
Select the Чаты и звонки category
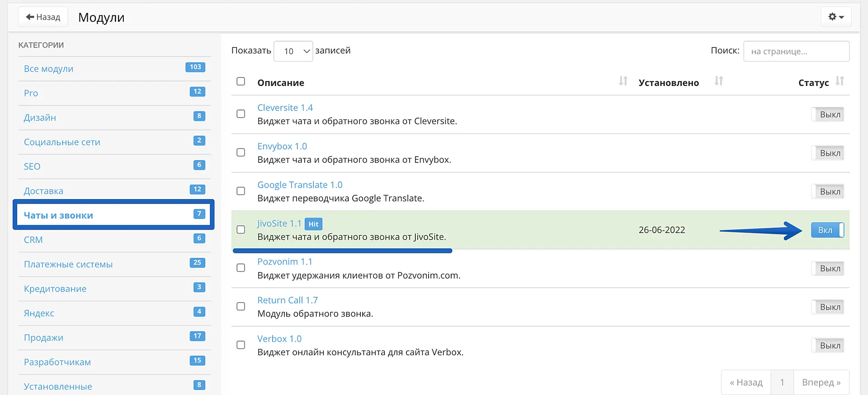[58, 215]
